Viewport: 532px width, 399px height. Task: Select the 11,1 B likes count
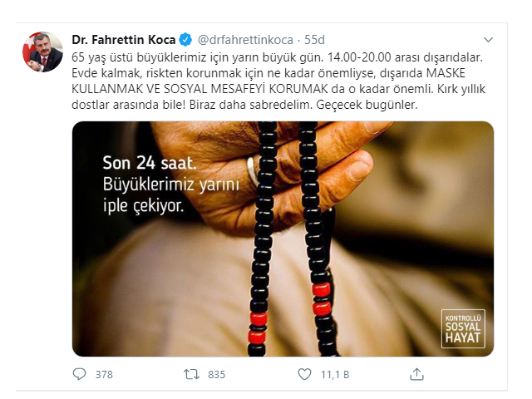pos(335,375)
